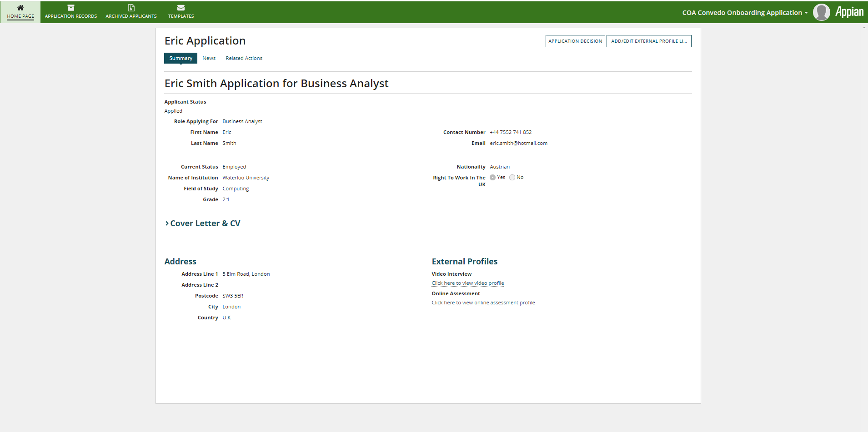
Task: Click the Home Page house icon
Action: [20, 8]
